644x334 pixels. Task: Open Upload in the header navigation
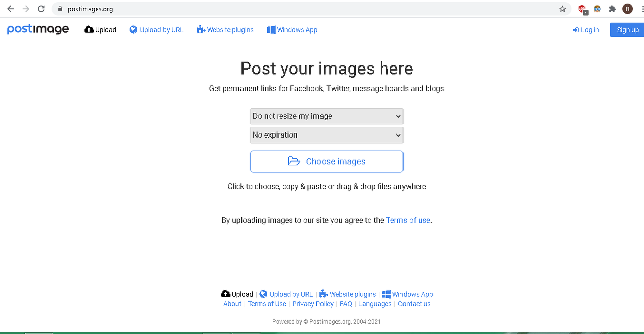(x=100, y=30)
